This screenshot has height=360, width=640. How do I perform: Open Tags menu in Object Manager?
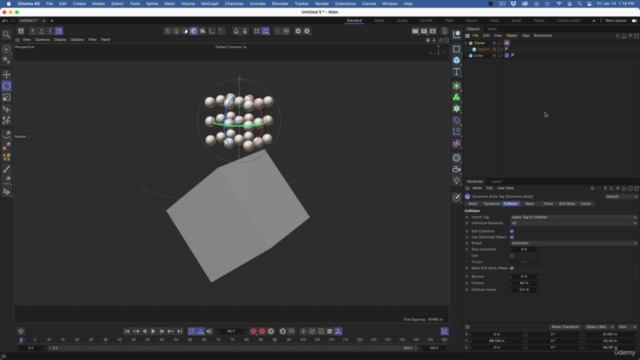pos(525,36)
